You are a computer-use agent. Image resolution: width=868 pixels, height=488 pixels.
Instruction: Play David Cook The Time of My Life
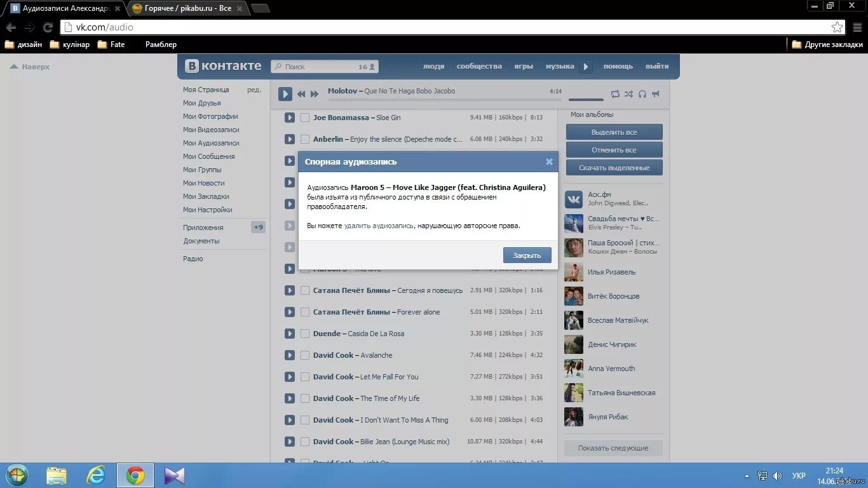(290, 398)
